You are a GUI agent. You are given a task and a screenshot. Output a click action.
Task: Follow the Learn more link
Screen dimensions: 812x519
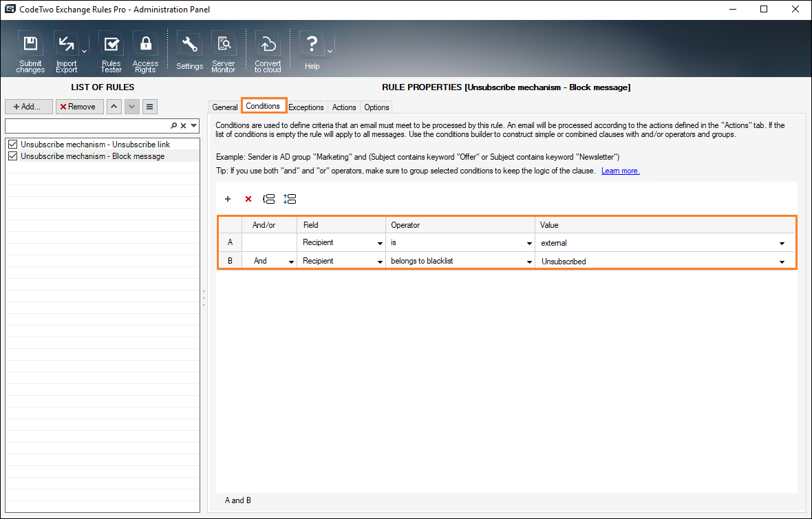click(x=621, y=171)
